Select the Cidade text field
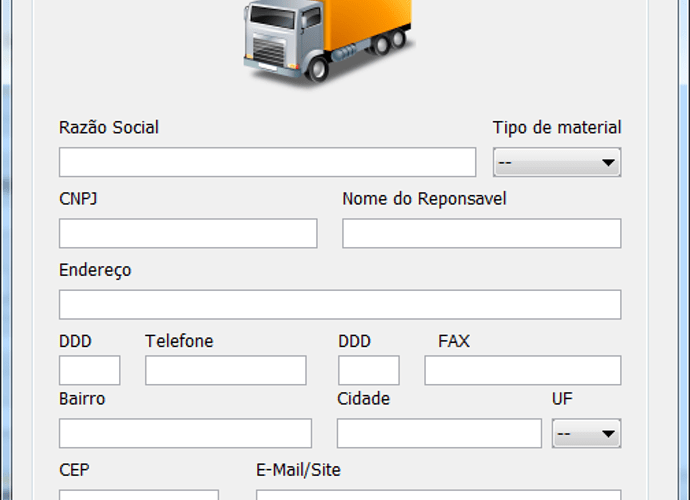Screen dimensions: 690x500 [439, 434]
